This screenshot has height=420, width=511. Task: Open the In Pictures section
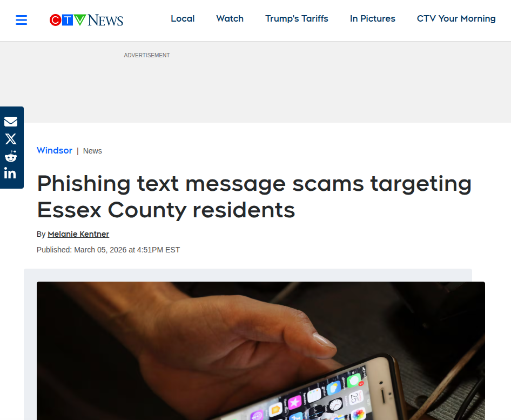pyautogui.click(x=373, y=18)
